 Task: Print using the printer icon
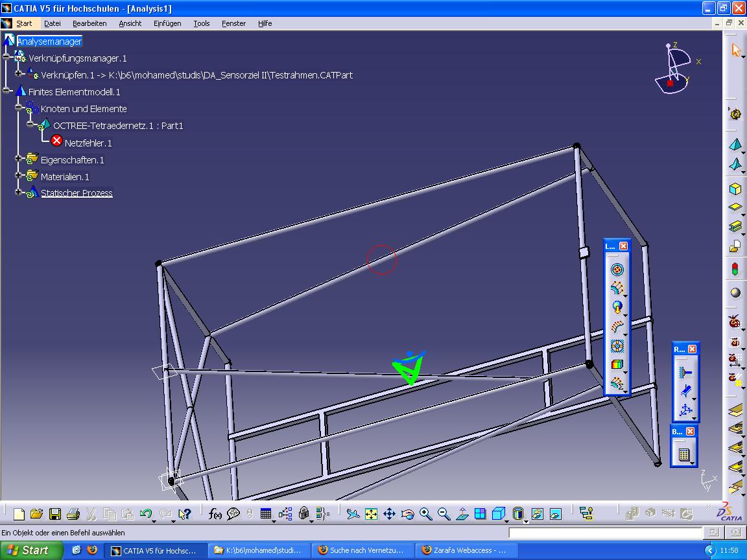(73, 514)
